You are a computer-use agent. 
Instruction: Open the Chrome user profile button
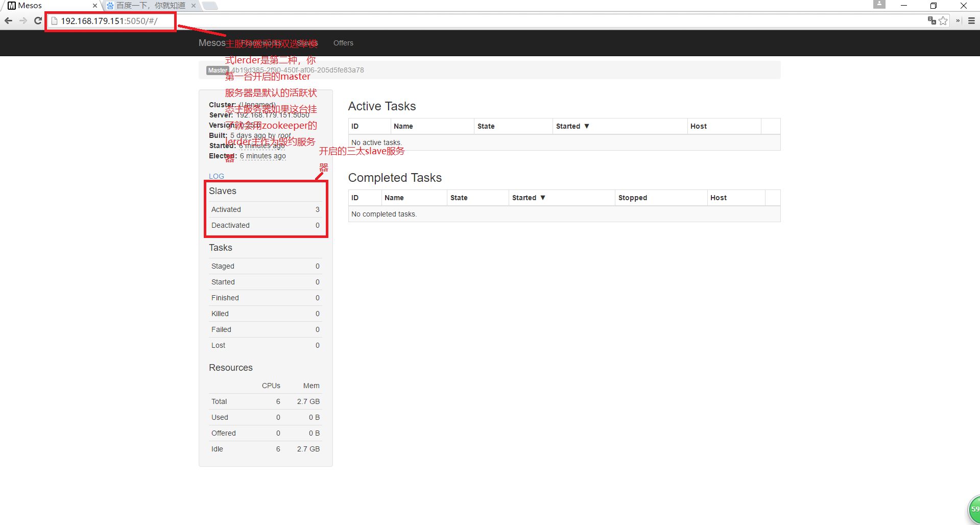[x=879, y=4]
